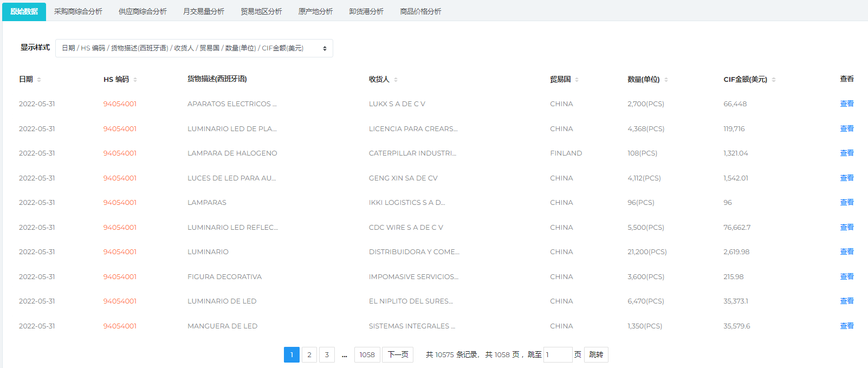Screen dimensions: 868x368
Task: Click 下一页 next page button
Action: [x=398, y=354]
